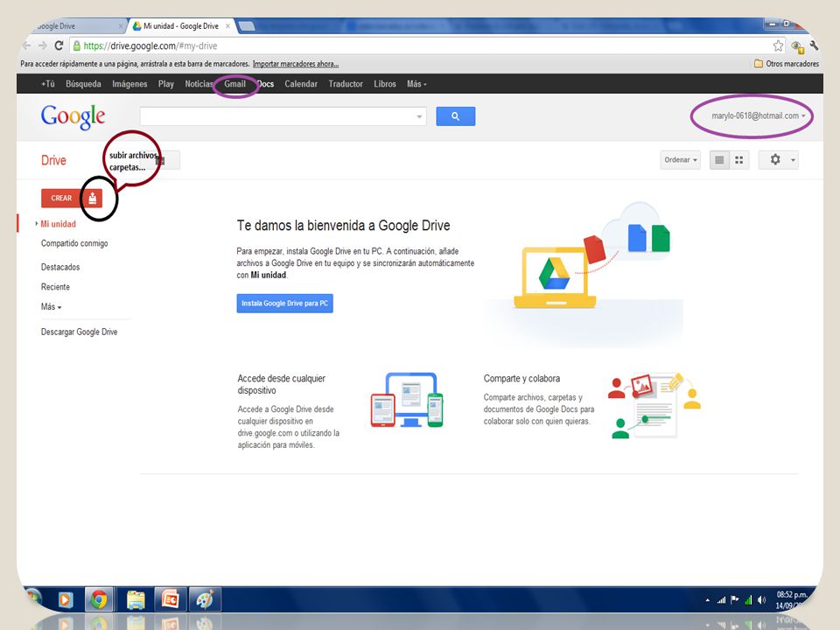Open Windows Explorer from the taskbar
Viewport: 840px width, 630px height.
tap(136, 599)
